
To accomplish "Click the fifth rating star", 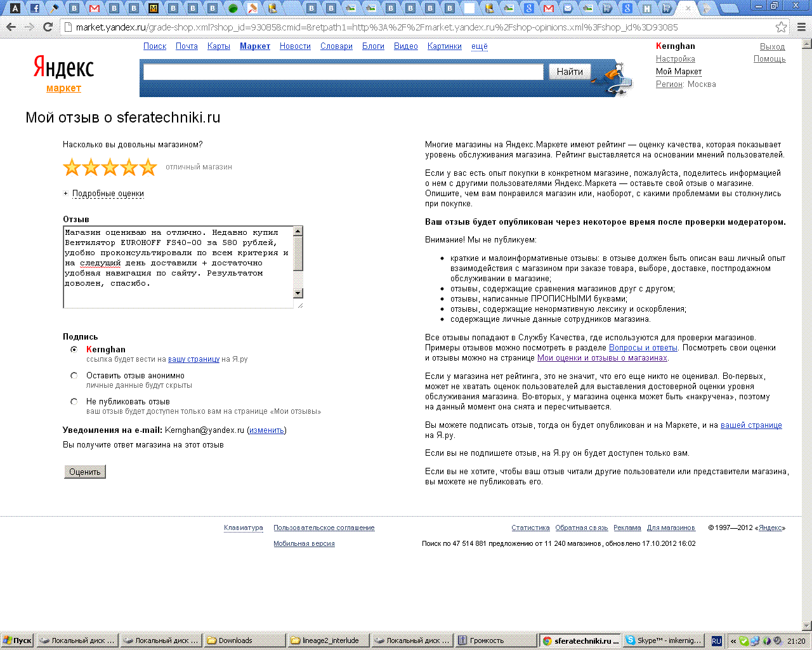I will click(148, 167).
